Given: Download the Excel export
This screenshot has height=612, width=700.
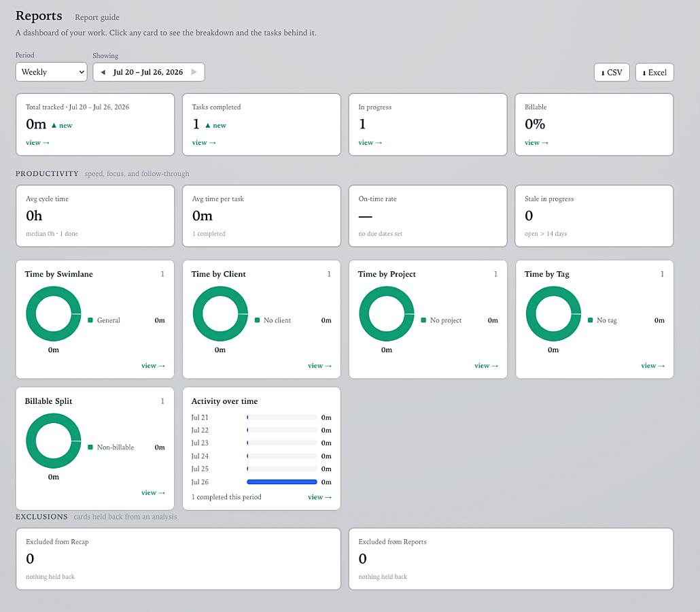Looking at the screenshot, I should (654, 72).
